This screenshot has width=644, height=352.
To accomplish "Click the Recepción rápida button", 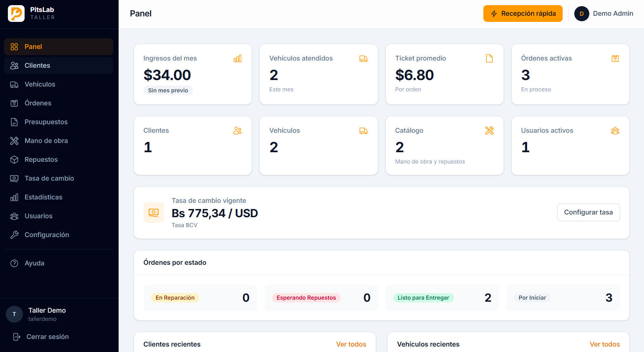I will [x=523, y=13].
